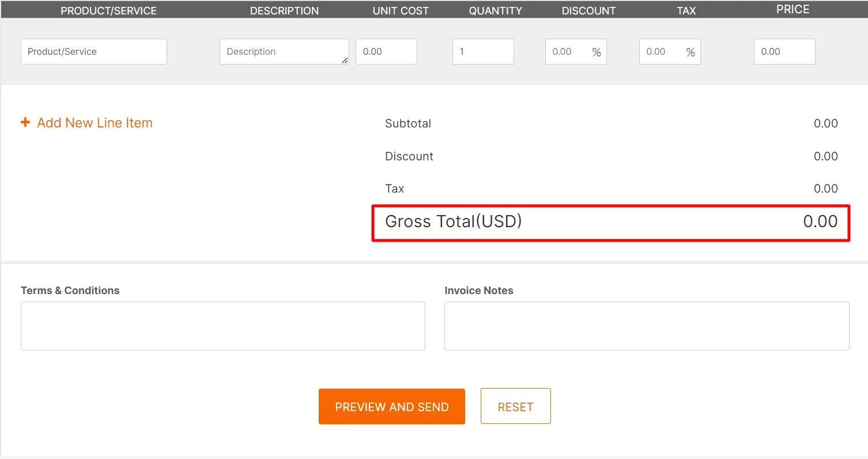Click the Quantity field showing 1

483,51
